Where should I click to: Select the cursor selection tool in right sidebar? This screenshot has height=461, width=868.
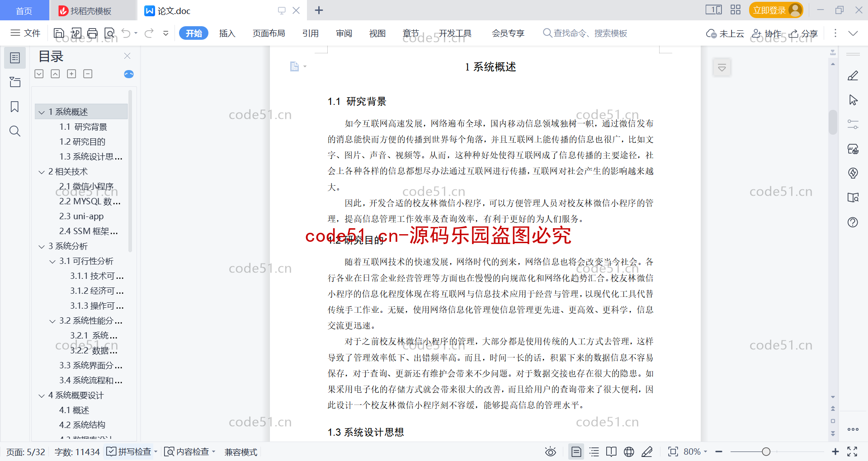click(x=853, y=100)
